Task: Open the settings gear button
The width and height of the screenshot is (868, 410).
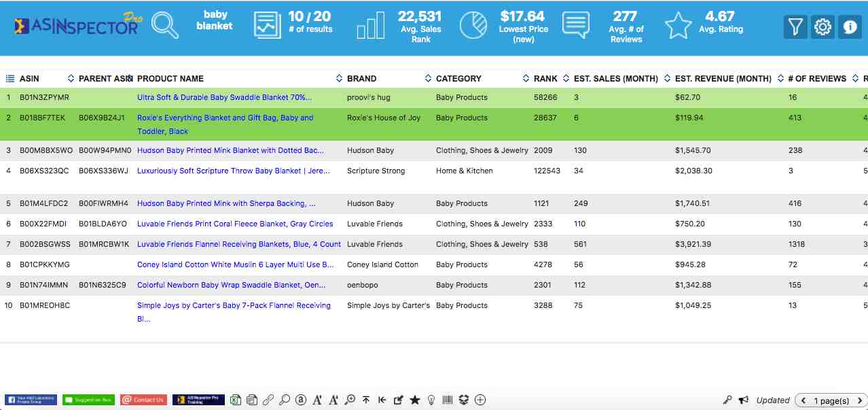Action: point(822,27)
